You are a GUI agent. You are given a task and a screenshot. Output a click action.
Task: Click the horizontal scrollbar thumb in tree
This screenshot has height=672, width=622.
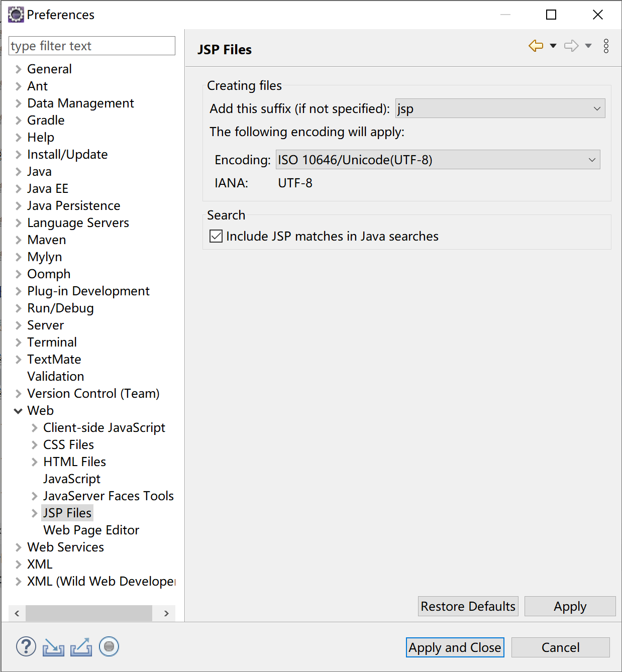click(89, 613)
